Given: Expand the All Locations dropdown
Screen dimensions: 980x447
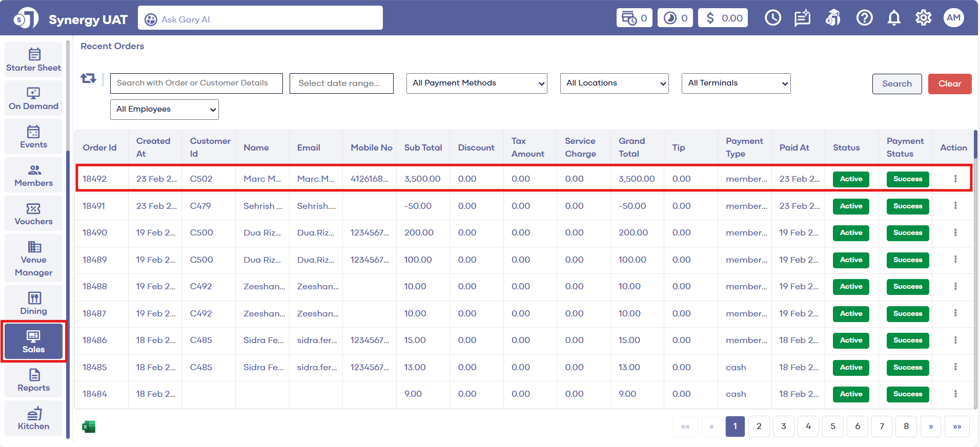Looking at the screenshot, I should coord(614,83).
